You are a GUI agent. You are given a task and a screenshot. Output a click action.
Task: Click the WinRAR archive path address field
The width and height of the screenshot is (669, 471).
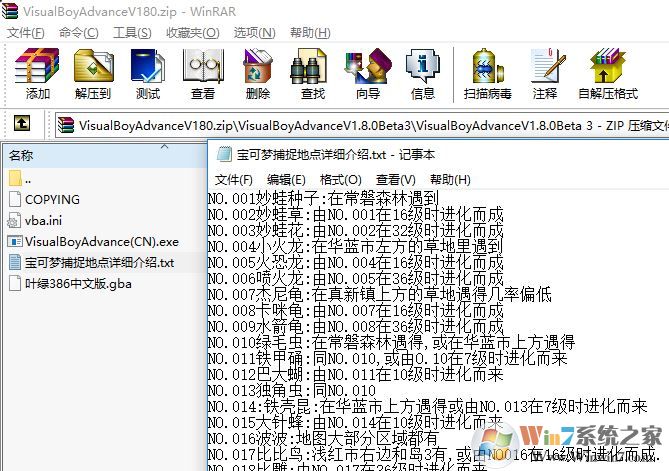point(363,125)
